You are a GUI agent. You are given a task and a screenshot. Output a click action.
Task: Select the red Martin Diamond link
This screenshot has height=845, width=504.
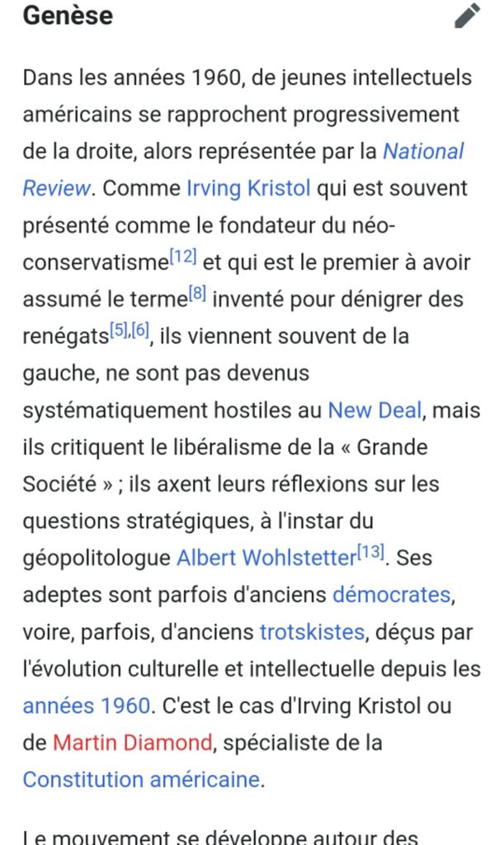(x=132, y=743)
